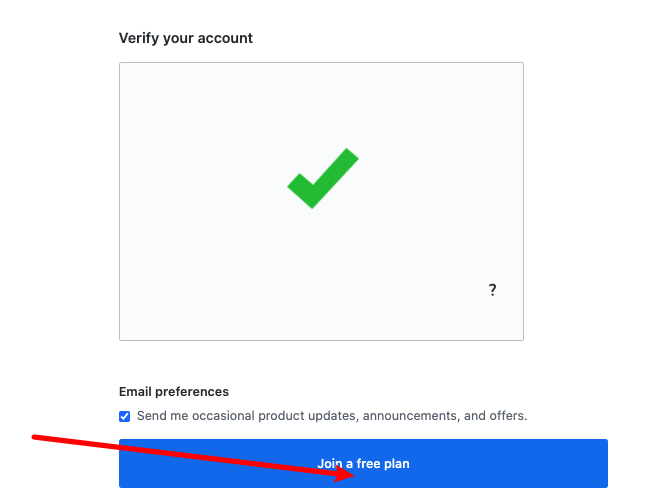Click the word 'preferences' in the section heading
The image size is (657, 501).
pos(192,392)
